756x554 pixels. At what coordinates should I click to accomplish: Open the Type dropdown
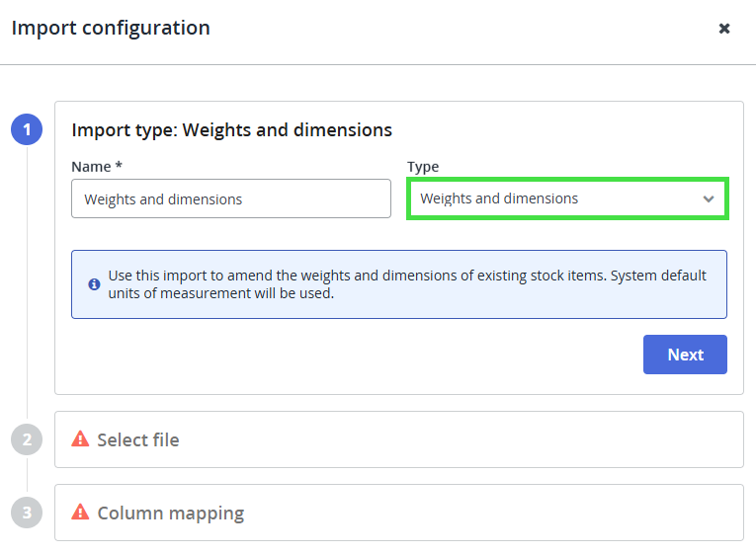pyautogui.click(x=567, y=198)
